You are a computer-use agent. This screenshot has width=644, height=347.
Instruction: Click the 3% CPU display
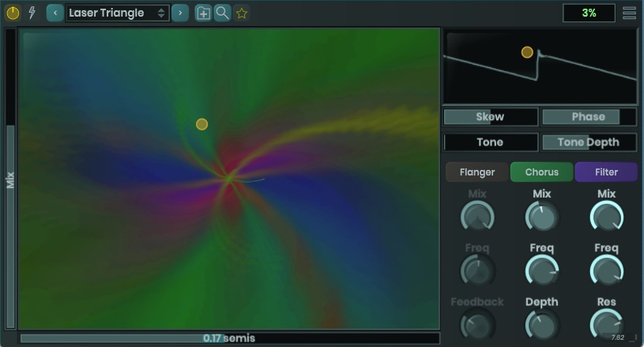coord(589,13)
